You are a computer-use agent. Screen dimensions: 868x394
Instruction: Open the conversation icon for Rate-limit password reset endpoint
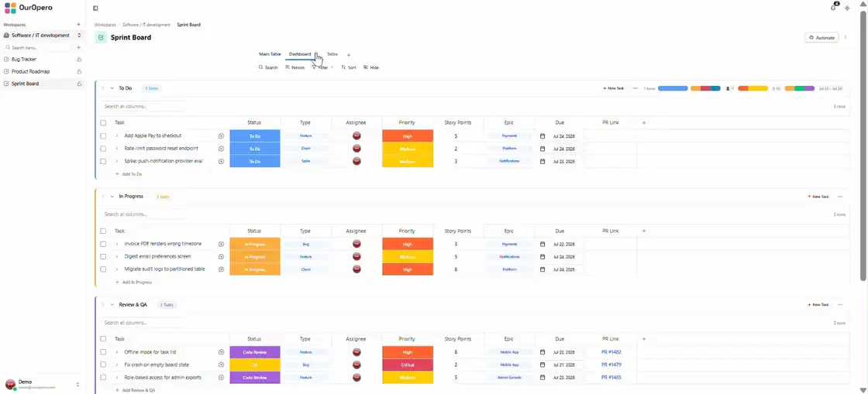[221, 149]
